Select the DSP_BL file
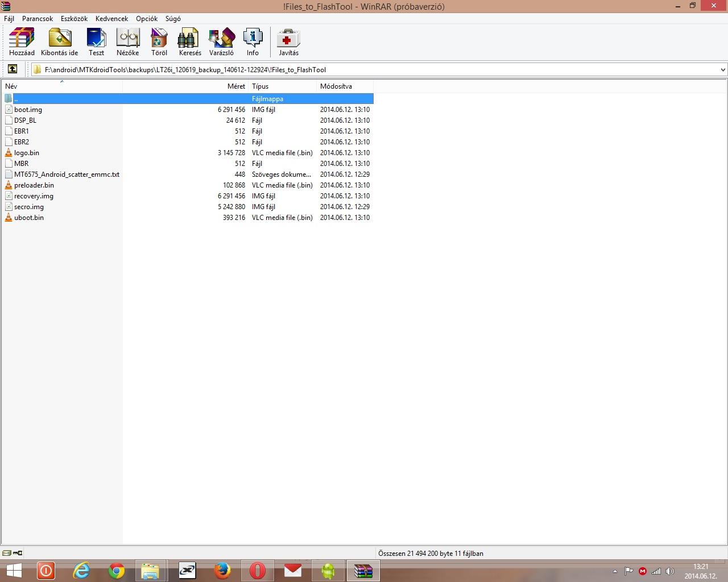 coord(25,120)
